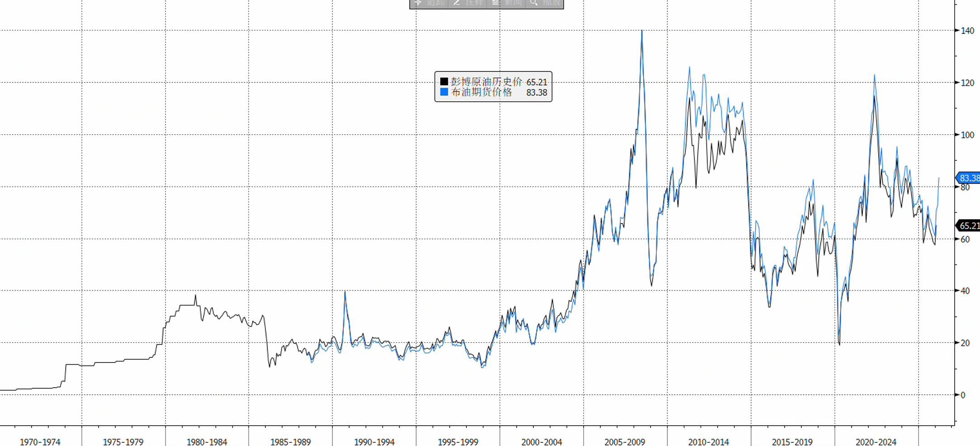Select the 2020-2024 period on the axis
980x446 pixels.
coord(876,441)
